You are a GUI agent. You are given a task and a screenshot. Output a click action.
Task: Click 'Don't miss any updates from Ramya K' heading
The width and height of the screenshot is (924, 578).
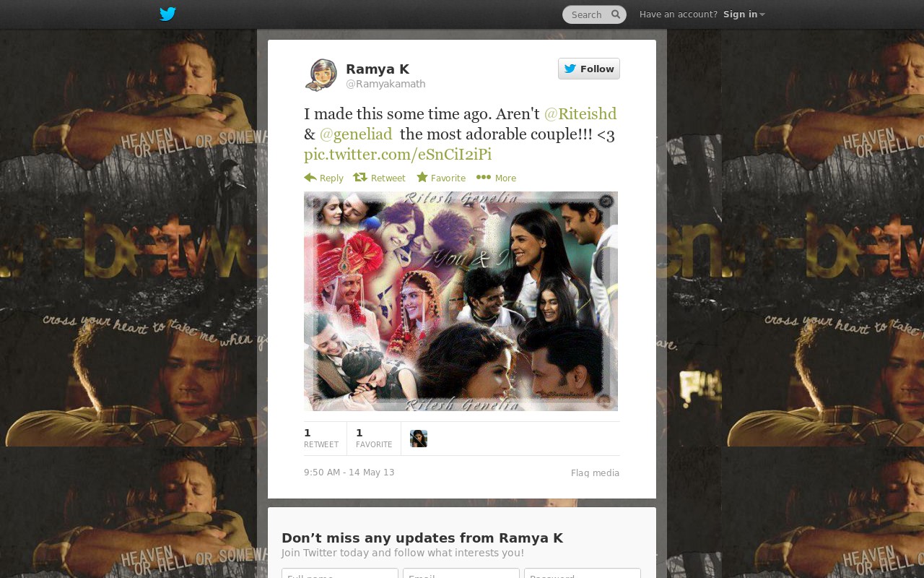point(422,538)
